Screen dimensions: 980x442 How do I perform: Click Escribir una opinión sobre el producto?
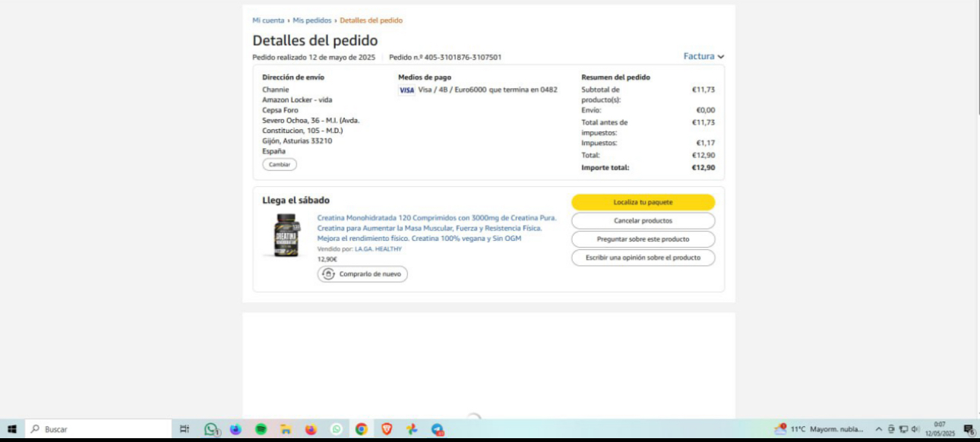tap(643, 257)
